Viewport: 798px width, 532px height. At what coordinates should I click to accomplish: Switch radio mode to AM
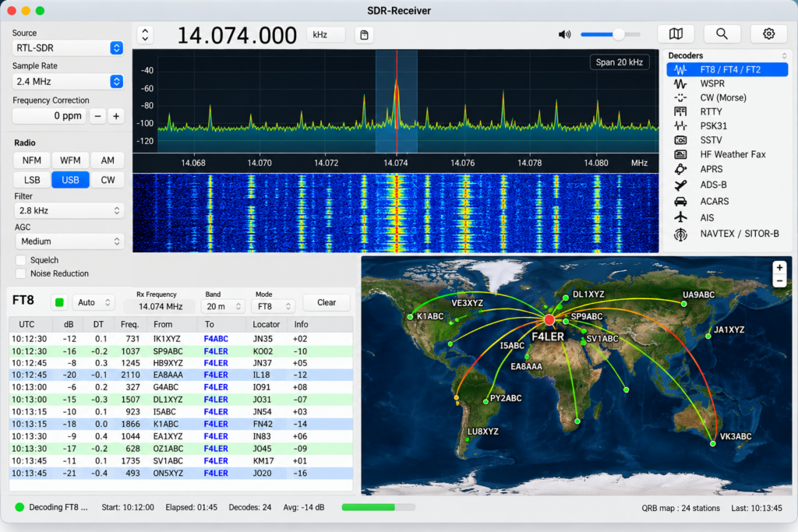click(108, 160)
